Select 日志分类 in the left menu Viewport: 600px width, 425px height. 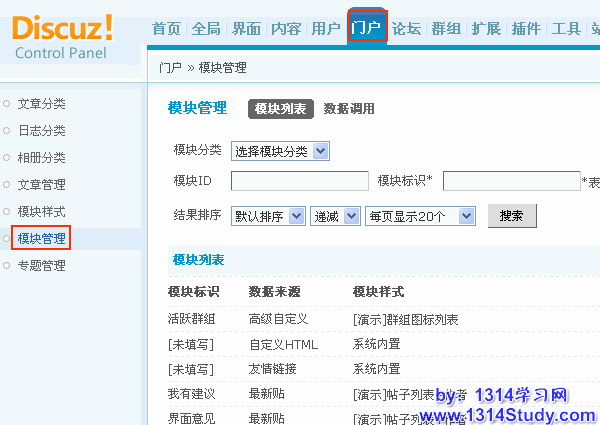41,130
